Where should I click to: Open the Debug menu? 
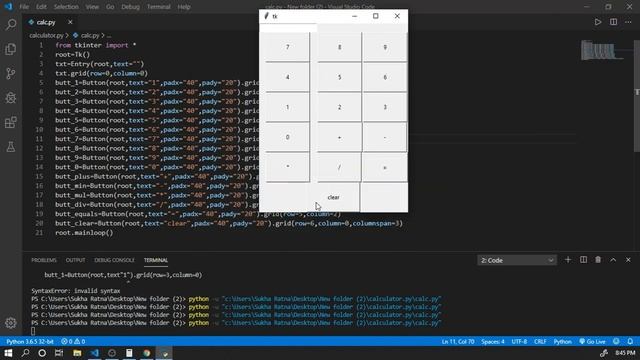(130, 7)
